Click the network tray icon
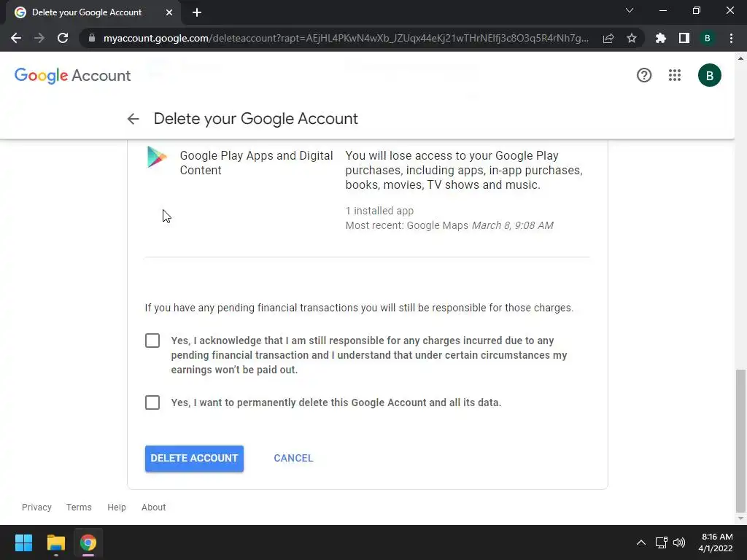The width and height of the screenshot is (747, 560). pyautogui.click(x=661, y=542)
